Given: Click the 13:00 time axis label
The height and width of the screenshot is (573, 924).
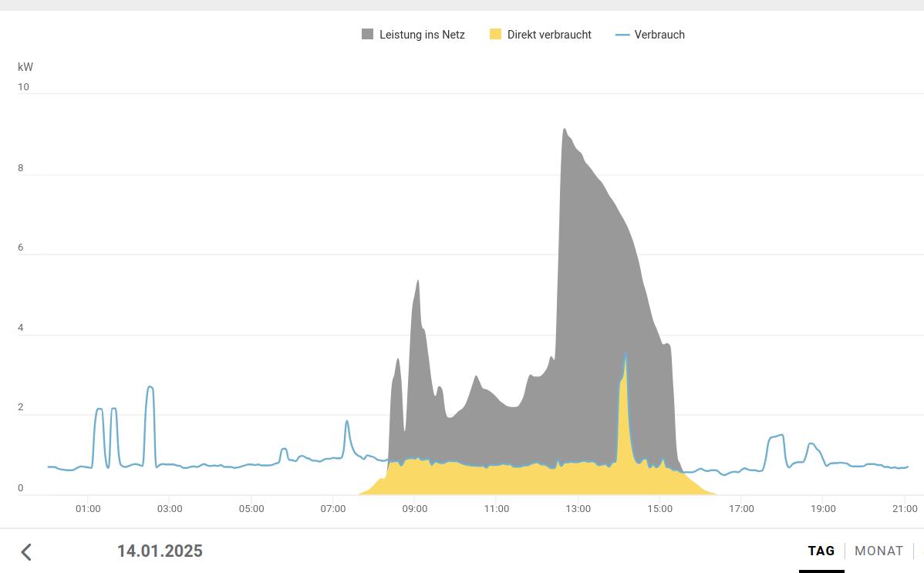Looking at the screenshot, I should click(578, 509).
